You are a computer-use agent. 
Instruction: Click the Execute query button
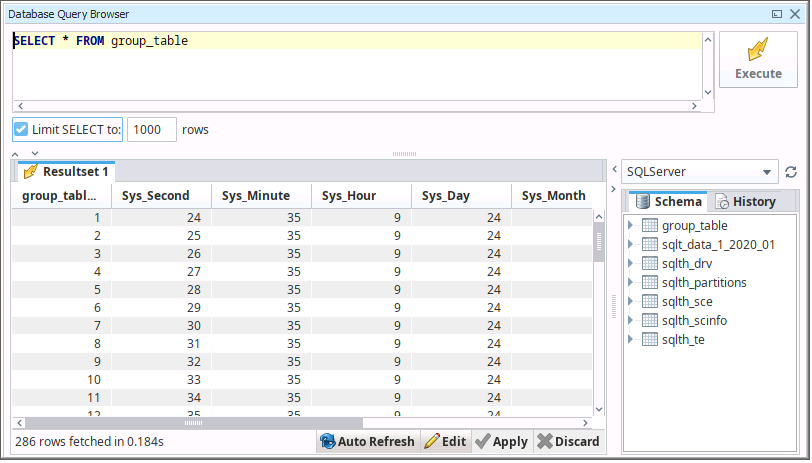758,60
